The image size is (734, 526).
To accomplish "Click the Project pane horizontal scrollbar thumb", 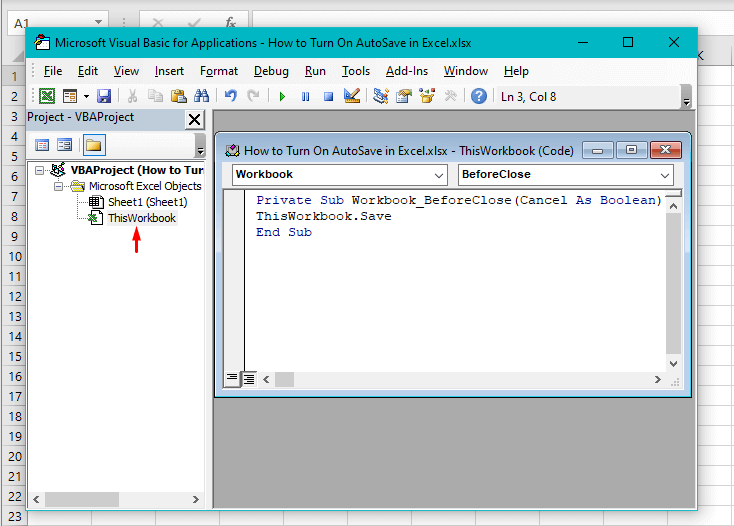I will coord(81,499).
